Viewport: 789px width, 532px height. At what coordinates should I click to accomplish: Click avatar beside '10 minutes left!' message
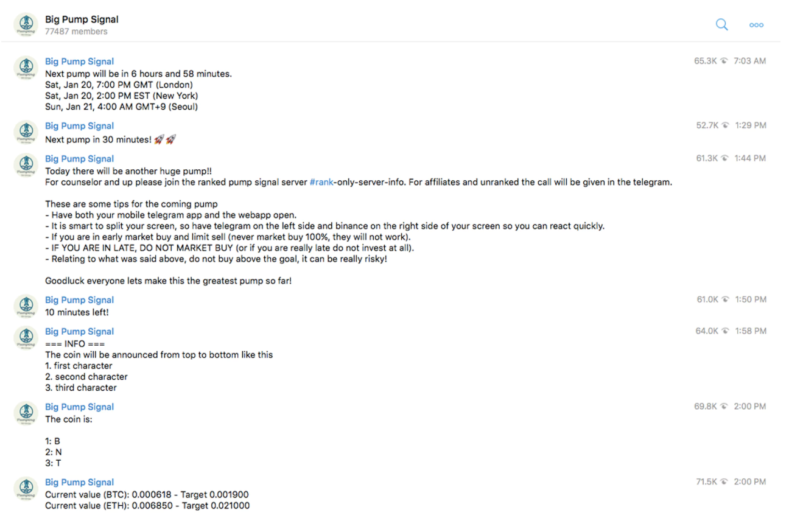pos(26,306)
